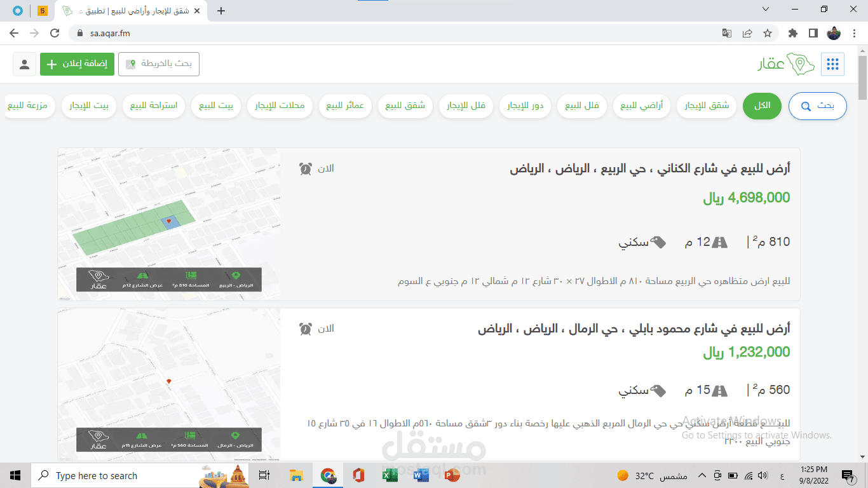The height and width of the screenshot is (488, 868).
Task: Open بحث بالخريطة map search
Action: coord(158,64)
